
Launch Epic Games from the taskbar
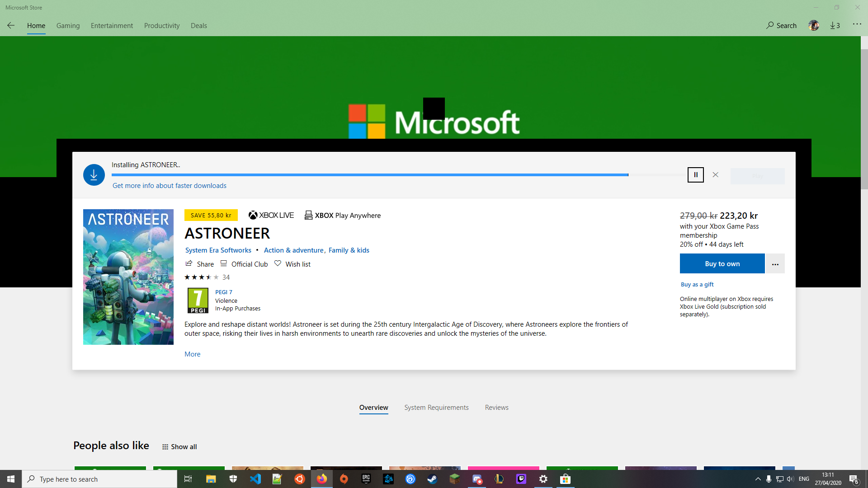(x=366, y=479)
